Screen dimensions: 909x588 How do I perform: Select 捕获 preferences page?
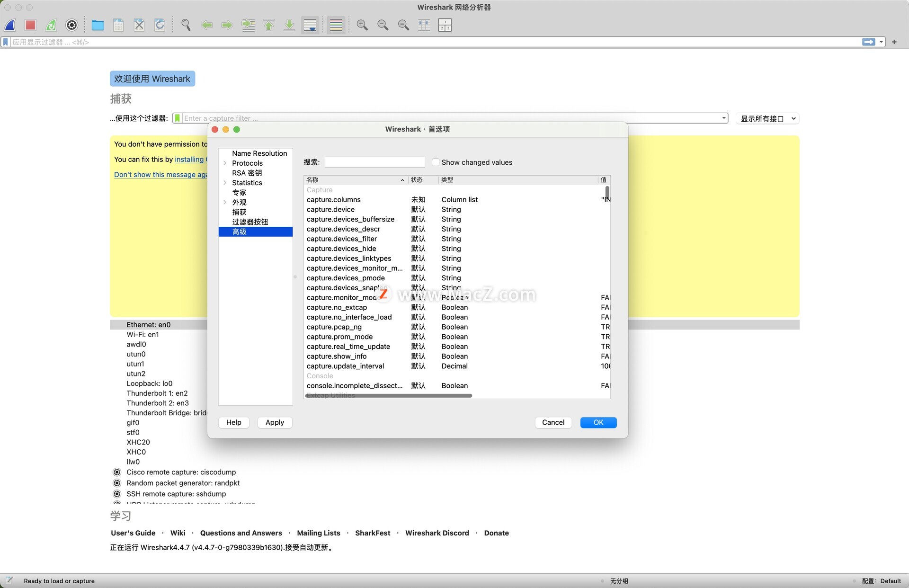(x=256, y=212)
